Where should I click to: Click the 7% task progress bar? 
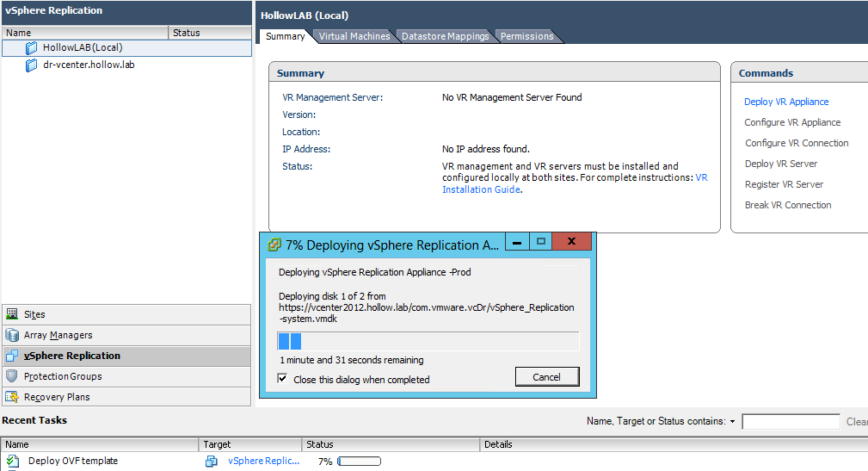(360, 461)
